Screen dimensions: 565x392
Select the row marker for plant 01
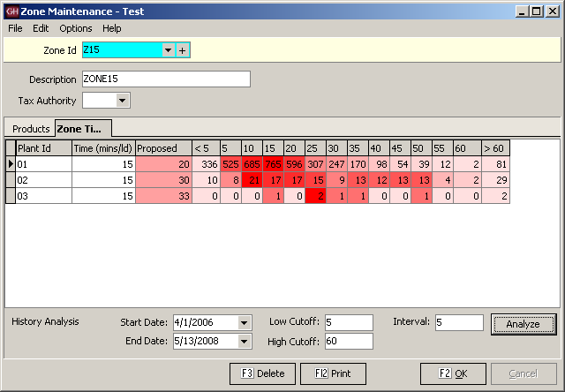(x=11, y=163)
